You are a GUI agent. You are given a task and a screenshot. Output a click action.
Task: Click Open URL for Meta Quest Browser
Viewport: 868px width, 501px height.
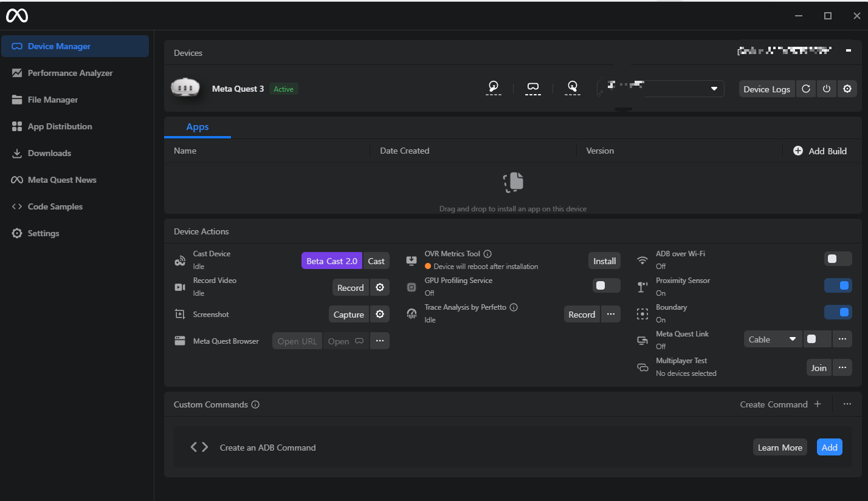click(x=297, y=341)
